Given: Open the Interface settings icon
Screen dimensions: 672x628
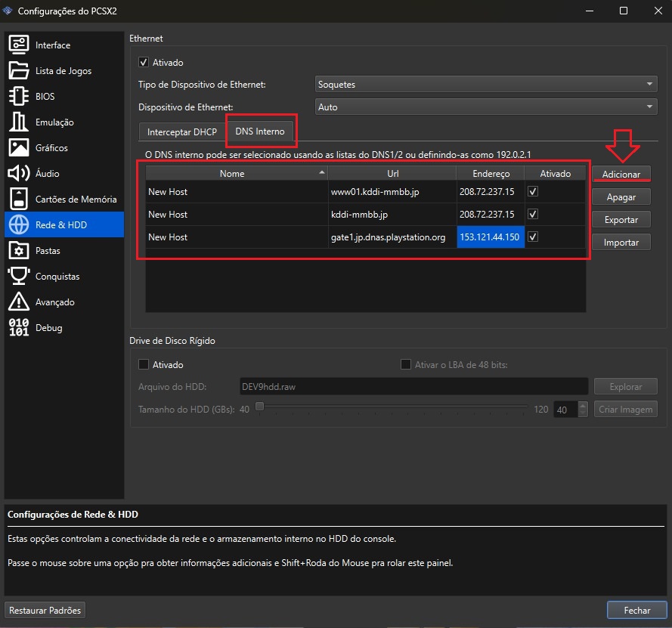Looking at the screenshot, I should pyautogui.click(x=19, y=45).
